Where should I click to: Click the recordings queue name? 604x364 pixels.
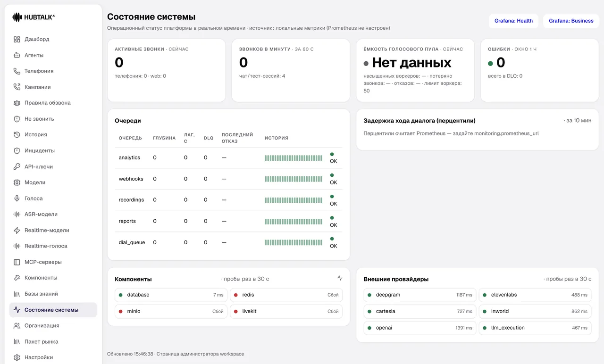(131, 200)
